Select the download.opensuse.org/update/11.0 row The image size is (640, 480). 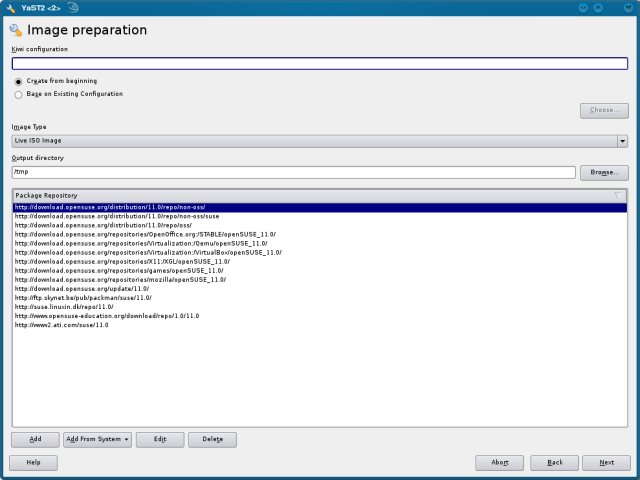pyautogui.click(x=320, y=289)
